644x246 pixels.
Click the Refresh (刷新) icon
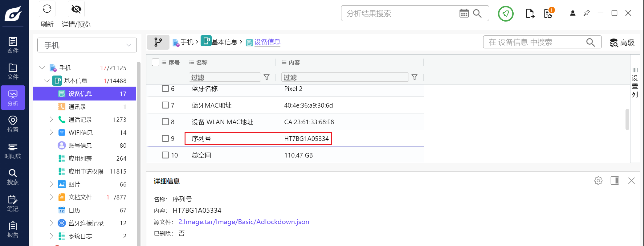click(x=47, y=9)
